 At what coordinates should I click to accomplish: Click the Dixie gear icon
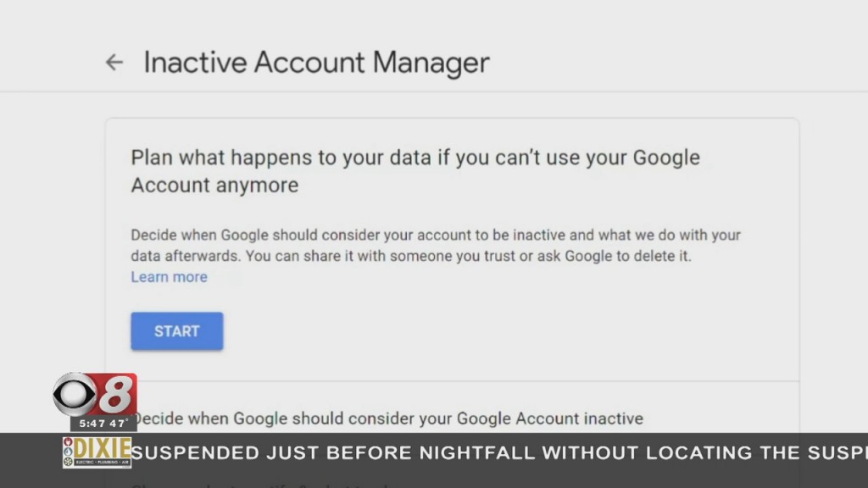pyautogui.click(x=68, y=460)
